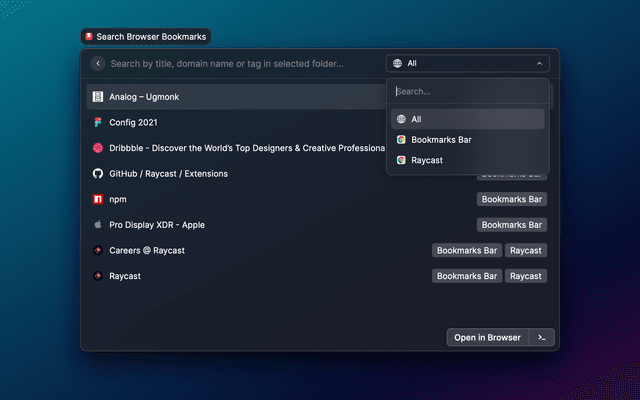This screenshot has width=640, height=400.
Task: Click the back arrow button
Action: [x=98, y=63]
